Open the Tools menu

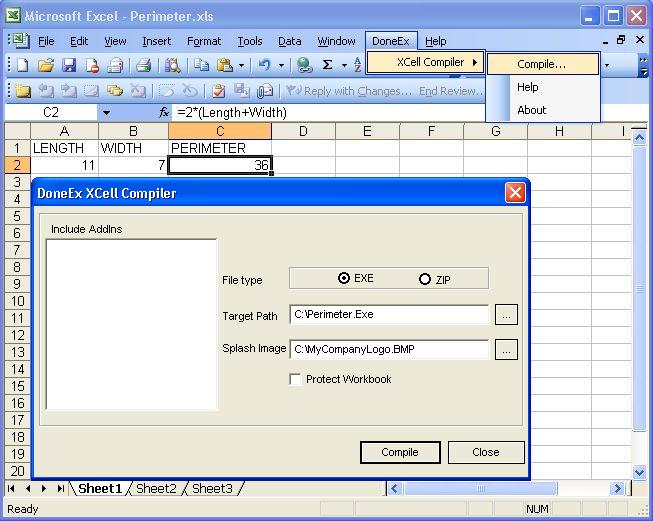(250, 41)
